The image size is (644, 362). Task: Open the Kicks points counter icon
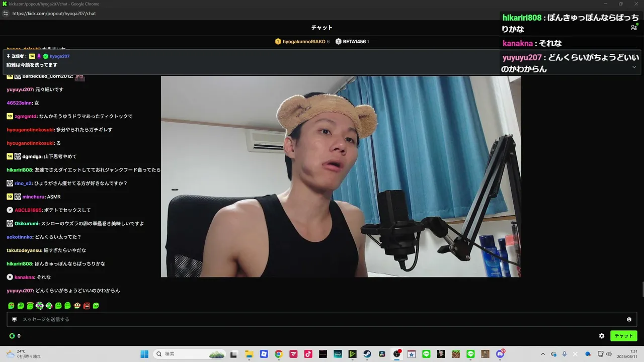click(12, 336)
